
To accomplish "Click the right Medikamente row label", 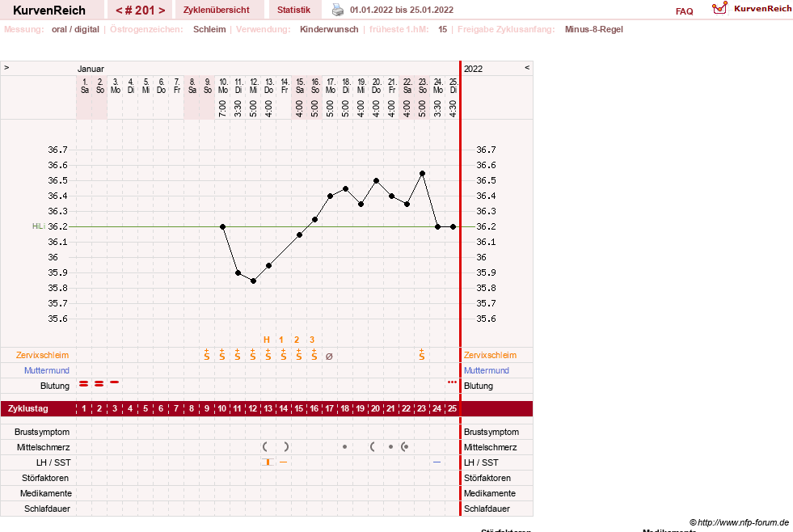I will [x=490, y=493].
